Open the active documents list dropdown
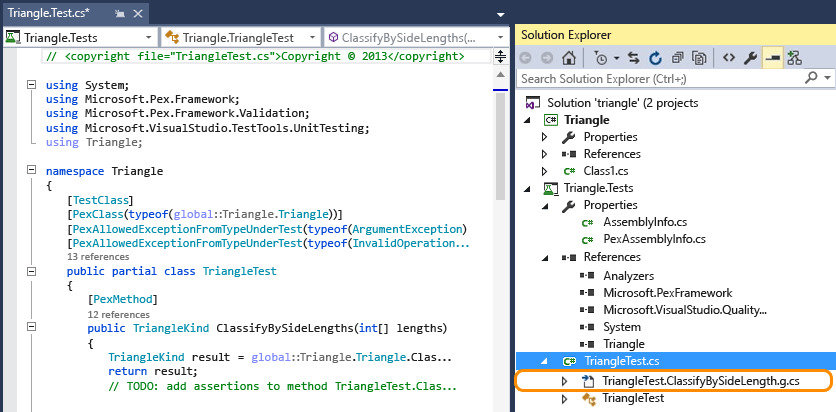836x412 pixels. (x=500, y=14)
